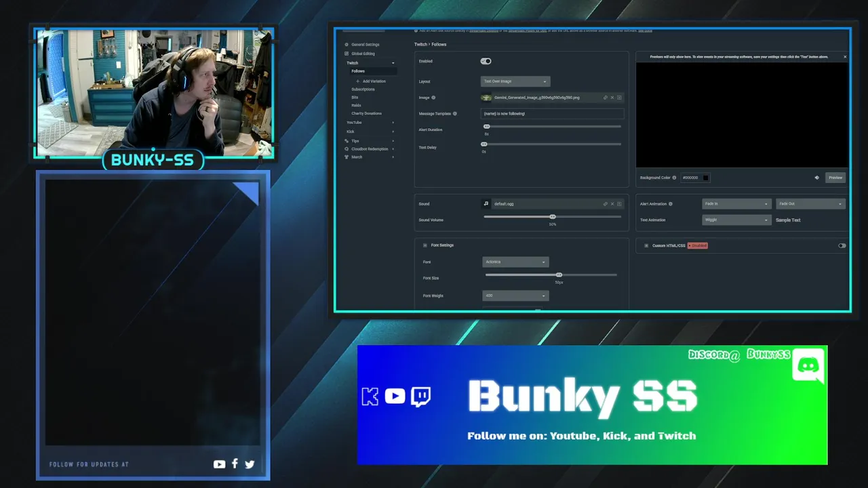Screen dimensions: 868x488
Task: Click the speaker icon next to Preview button
Action: point(817,178)
